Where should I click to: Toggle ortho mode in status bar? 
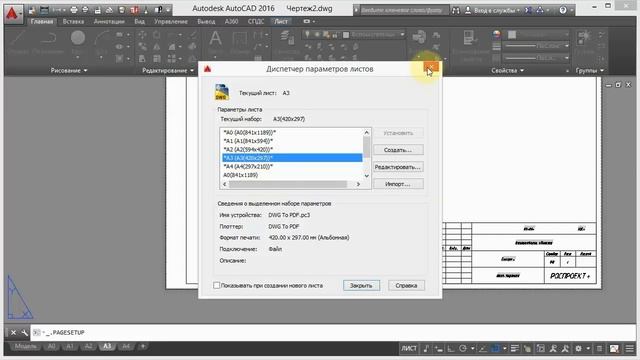click(451, 349)
